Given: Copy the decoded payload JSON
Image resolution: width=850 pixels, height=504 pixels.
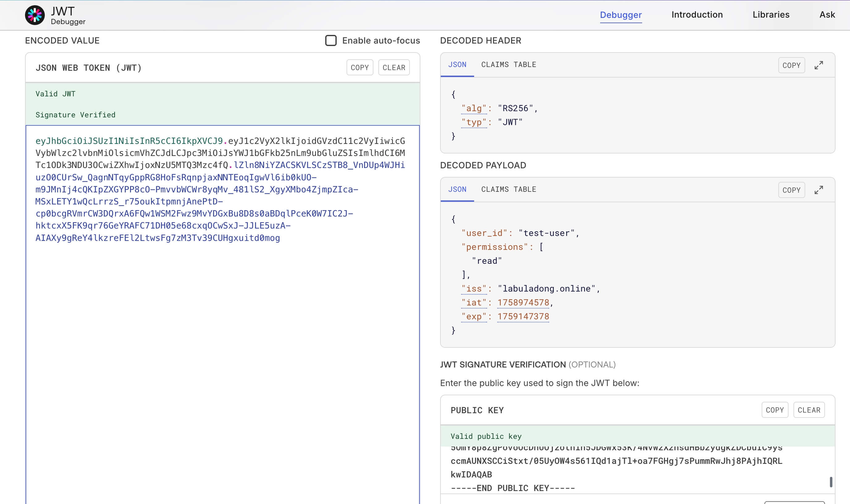Looking at the screenshot, I should [x=791, y=190].
